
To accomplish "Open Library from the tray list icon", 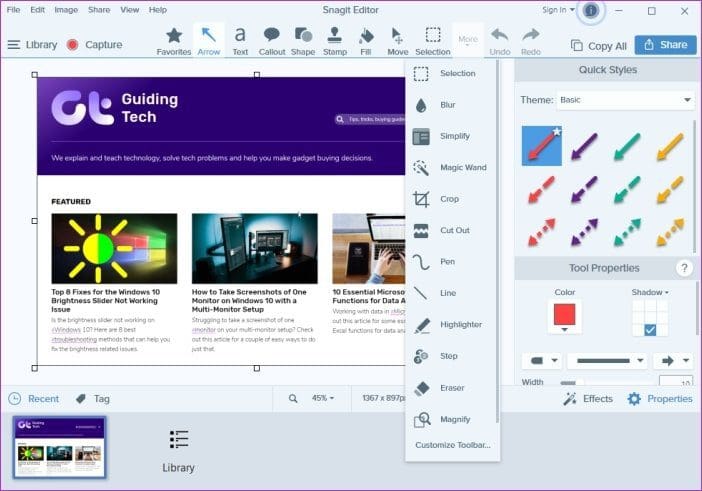I will tap(178, 451).
